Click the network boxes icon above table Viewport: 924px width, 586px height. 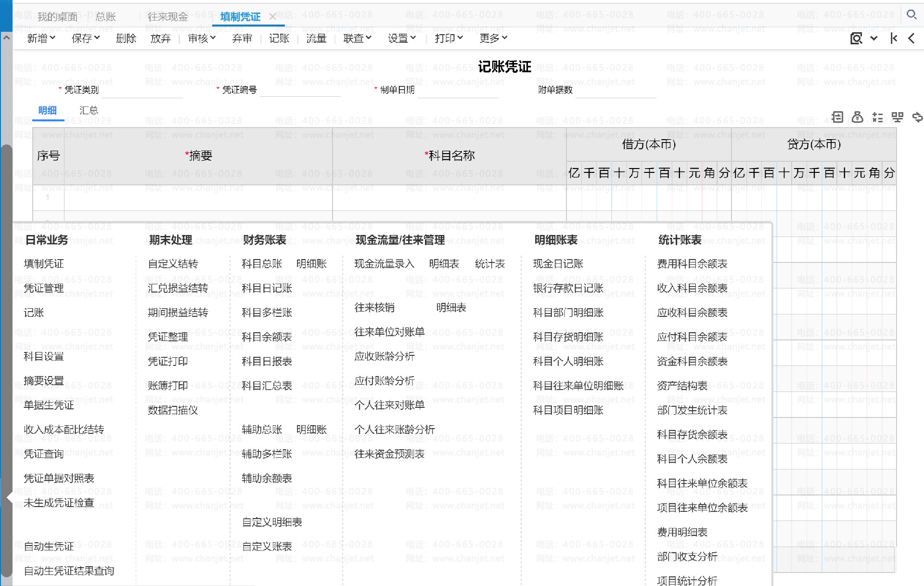coord(897,117)
